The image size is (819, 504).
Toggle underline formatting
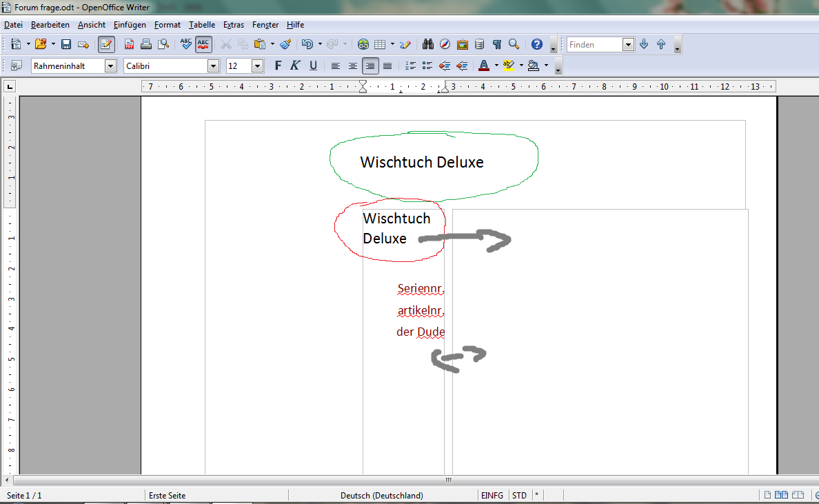point(313,65)
